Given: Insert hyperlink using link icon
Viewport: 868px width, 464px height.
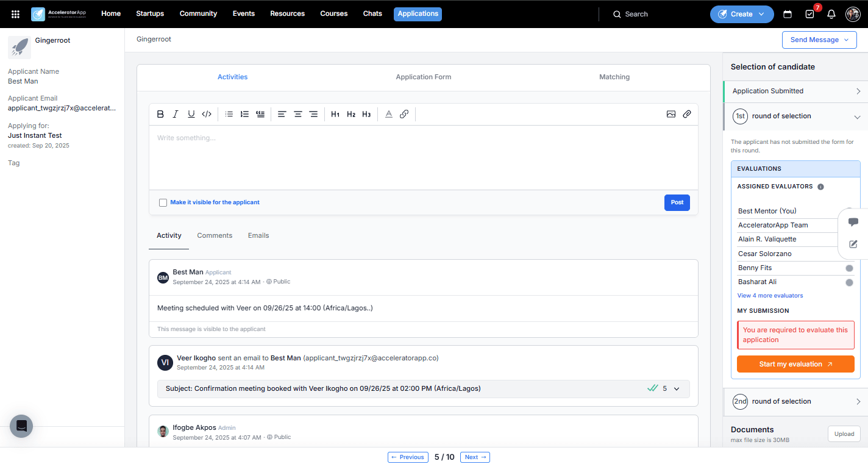Looking at the screenshot, I should coord(404,114).
